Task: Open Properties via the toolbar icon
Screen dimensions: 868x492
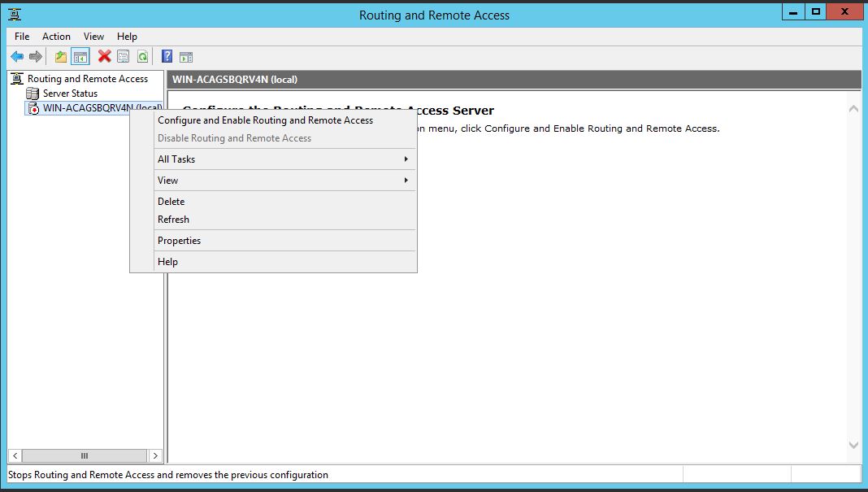Action: [x=123, y=56]
